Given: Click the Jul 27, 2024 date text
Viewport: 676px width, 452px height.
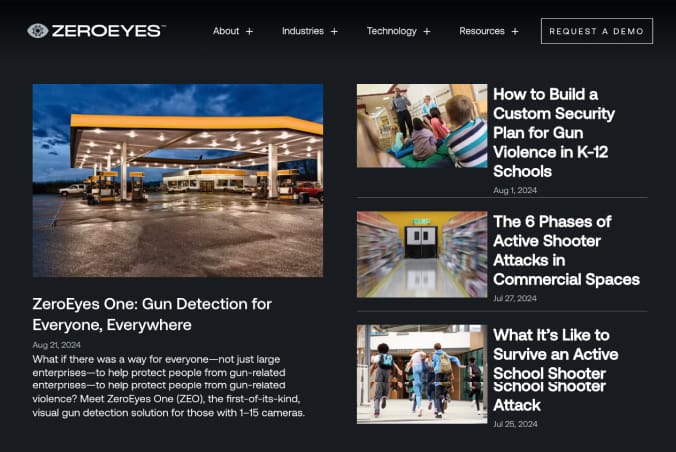Looking at the screenshot, I should tap(515, 298).
